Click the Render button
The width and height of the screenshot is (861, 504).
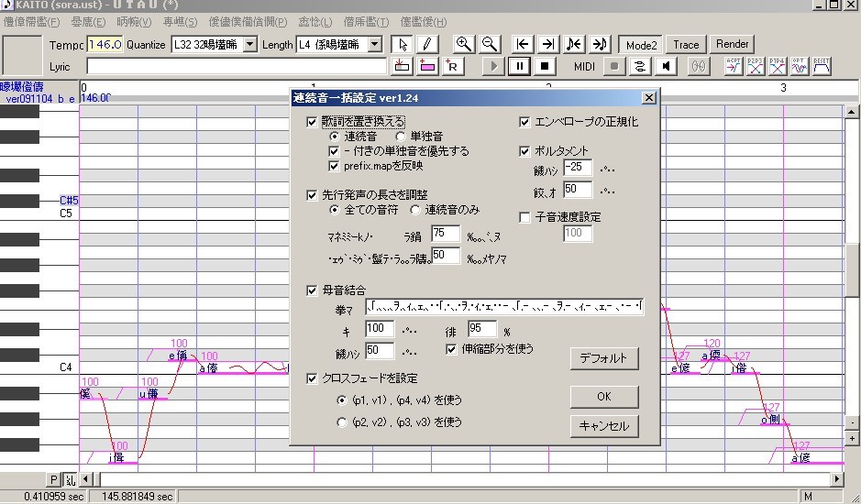[x=732, y=44]
